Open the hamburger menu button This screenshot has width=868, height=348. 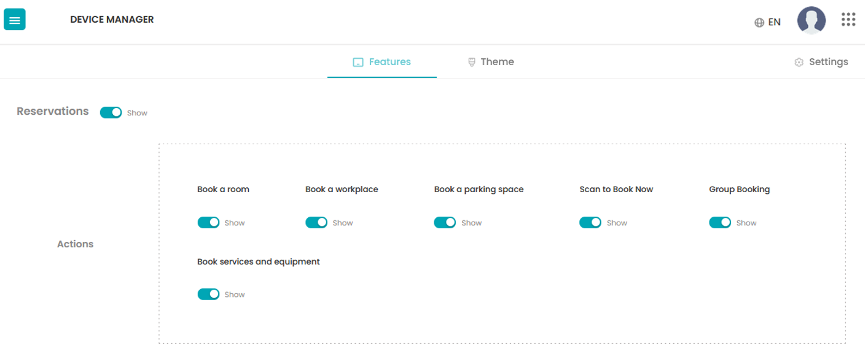[x=15, y=20]
